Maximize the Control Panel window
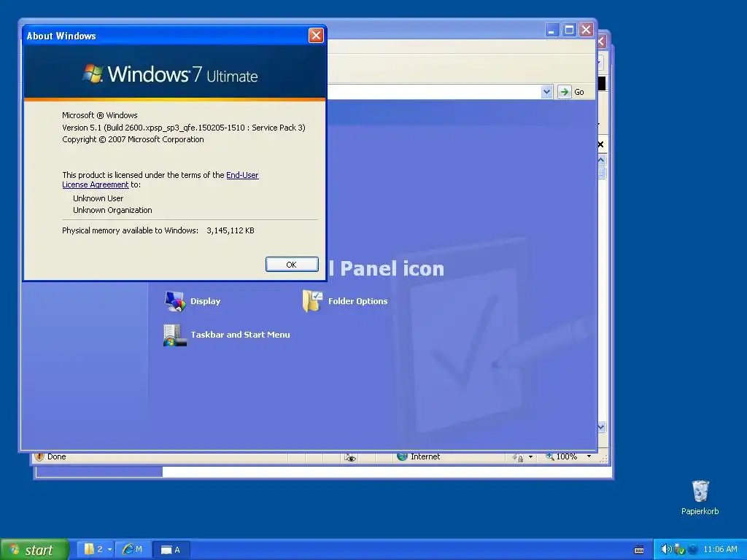The width and height of the screenshot is (747, 560). click(569, 30)
